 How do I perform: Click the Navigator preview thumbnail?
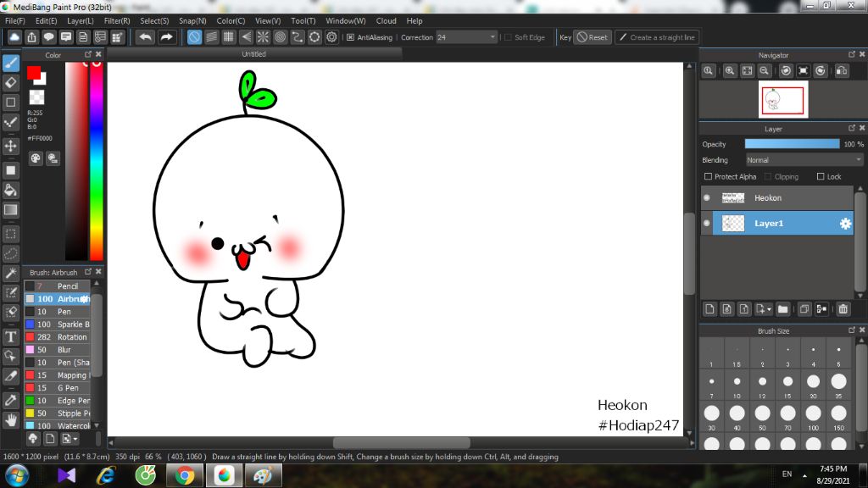pos(782,100)
